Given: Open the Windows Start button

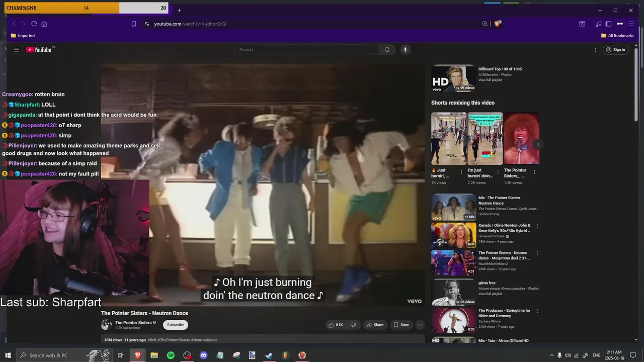Looking at the screenshot, I should click(8, 355).
